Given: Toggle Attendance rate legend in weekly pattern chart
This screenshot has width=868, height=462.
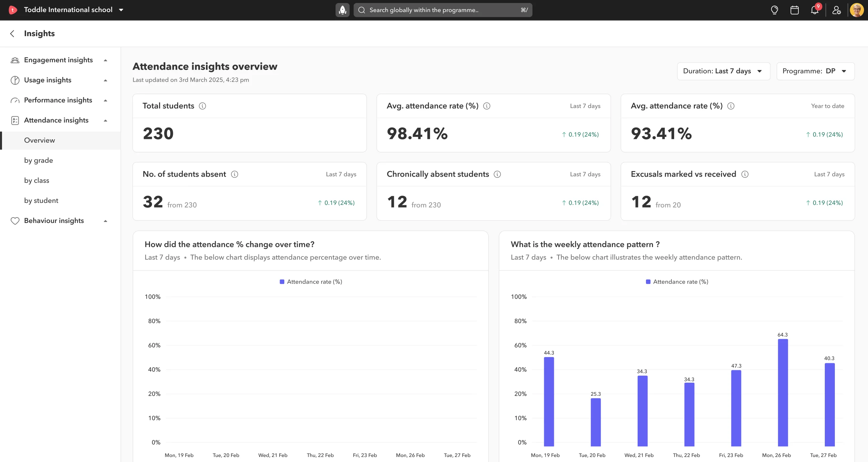Looking at the screenshot, I should point(676,282).
